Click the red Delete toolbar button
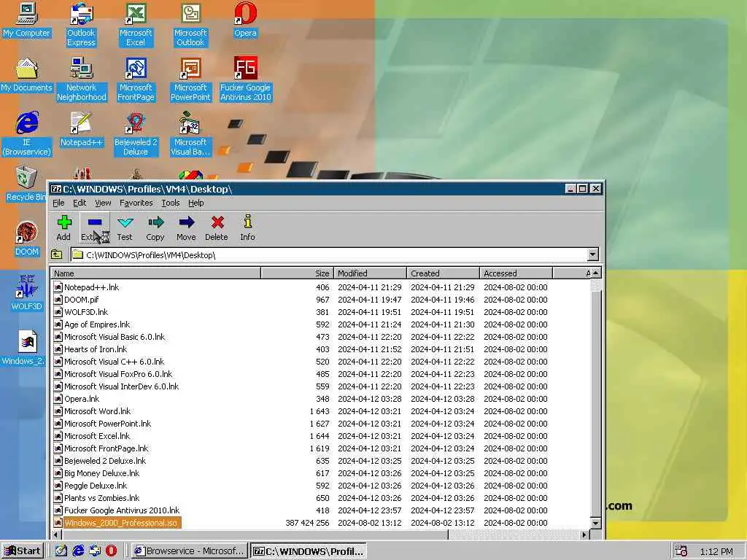 pyautogui.click(x=216, y=228)
